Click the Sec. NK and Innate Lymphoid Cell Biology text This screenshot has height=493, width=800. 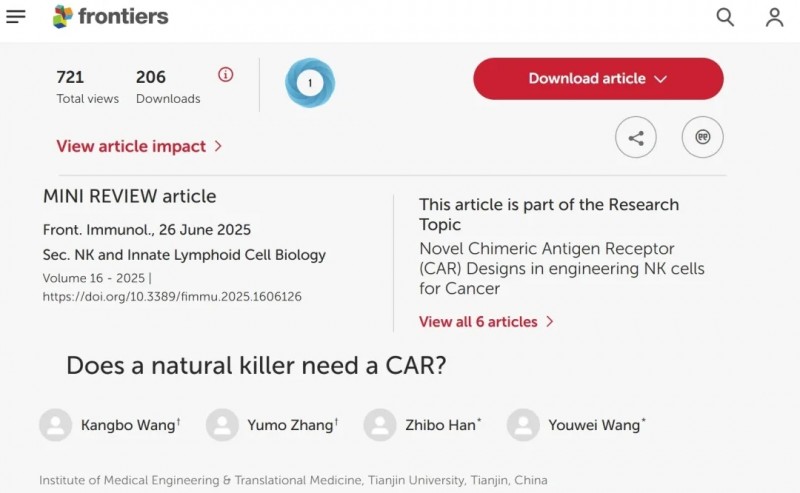[x=184, y=255]
